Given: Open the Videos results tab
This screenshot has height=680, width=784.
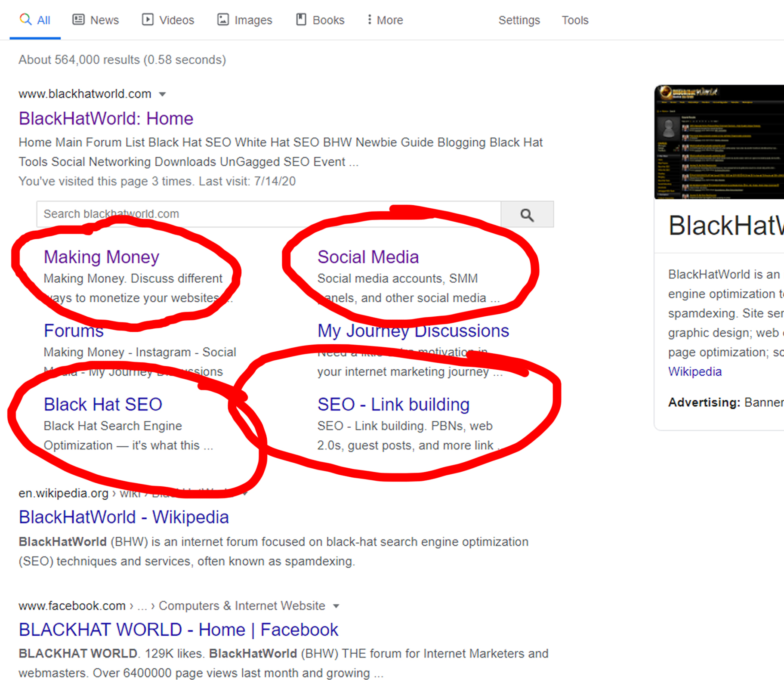Looking at the screenshot, I should tap(168, 20).
